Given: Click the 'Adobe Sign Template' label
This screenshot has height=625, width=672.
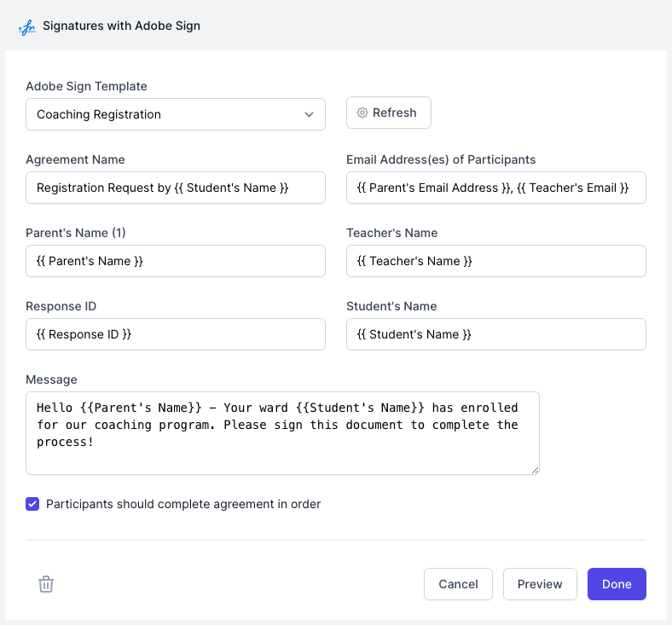Looking at the screenshot, I should pyautogui.click(x=86, y=86).
